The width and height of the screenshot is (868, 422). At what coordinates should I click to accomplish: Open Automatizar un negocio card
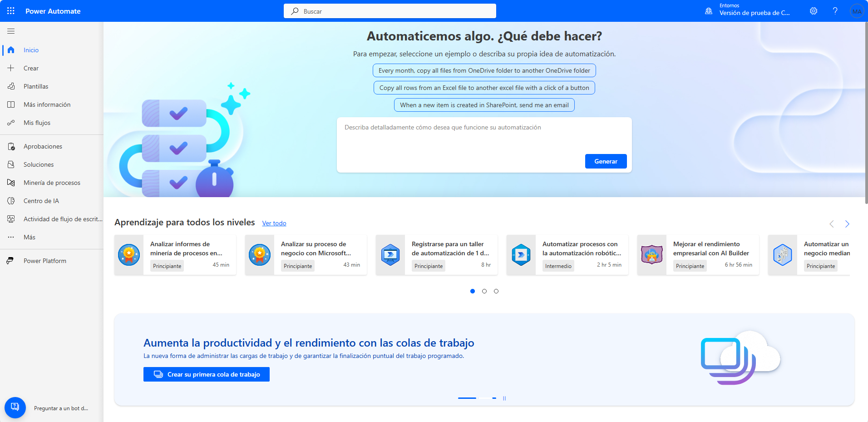809,255
